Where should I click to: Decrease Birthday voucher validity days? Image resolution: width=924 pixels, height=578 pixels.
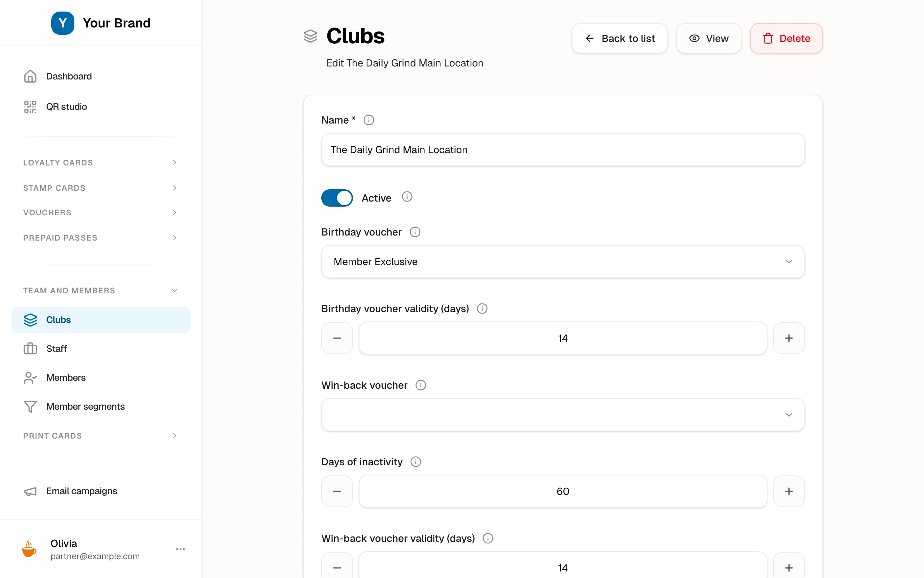click(x=337, y=338)
